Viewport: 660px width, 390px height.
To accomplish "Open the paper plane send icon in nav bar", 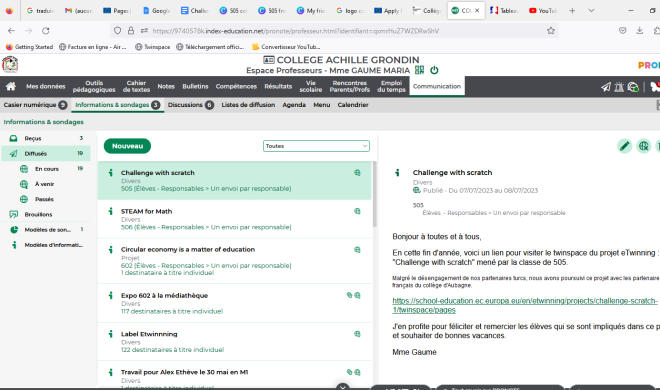I will pyautogui.click(x=605, y=87).
